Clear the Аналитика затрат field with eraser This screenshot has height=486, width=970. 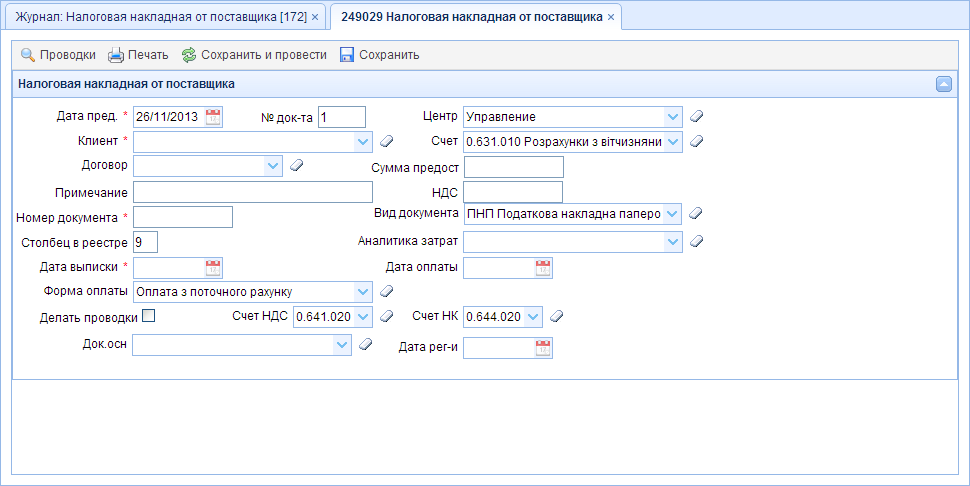pos(697,242)
